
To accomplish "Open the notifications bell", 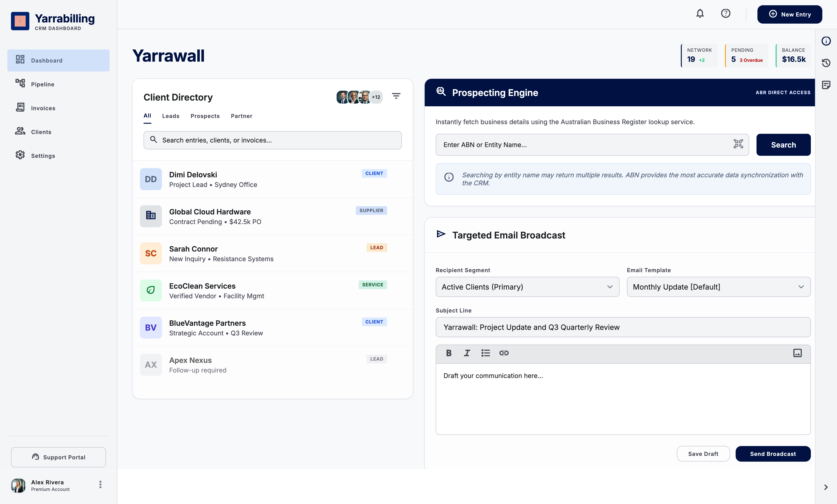I will pyautogui.click(x=700, y=14).
